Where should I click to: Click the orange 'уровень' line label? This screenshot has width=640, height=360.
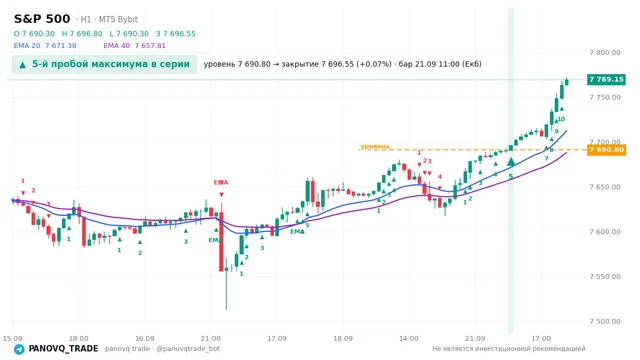pos(375,146)
